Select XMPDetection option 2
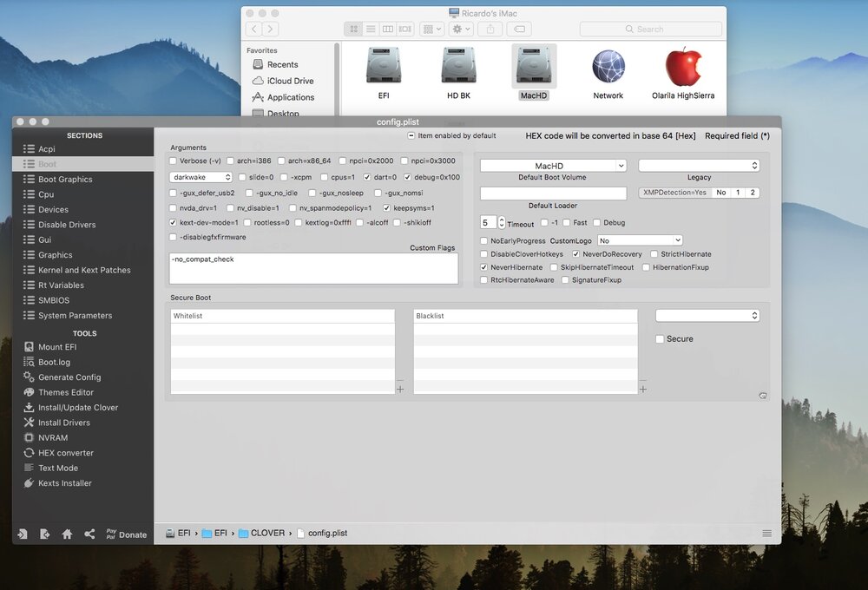Image resolution: width=868 pixels, height=590 pixels. [x=753, y=193]
